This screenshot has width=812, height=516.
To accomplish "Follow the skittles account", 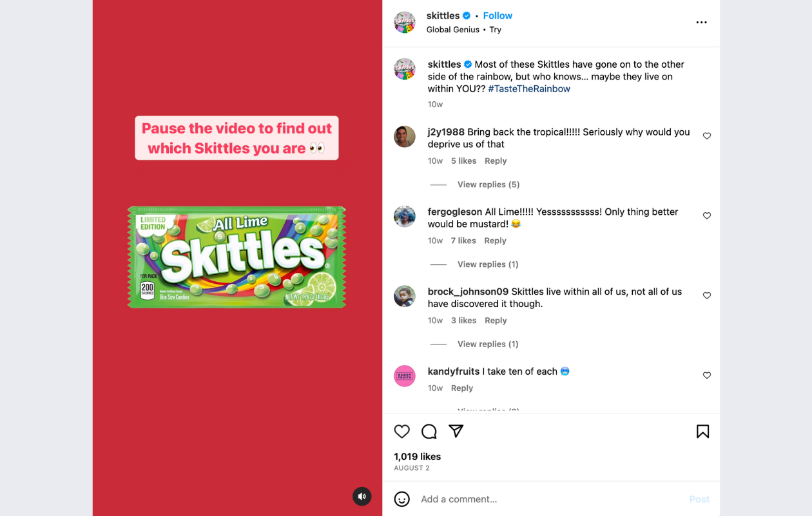I will pyautogui.click(x=498, y=15).
